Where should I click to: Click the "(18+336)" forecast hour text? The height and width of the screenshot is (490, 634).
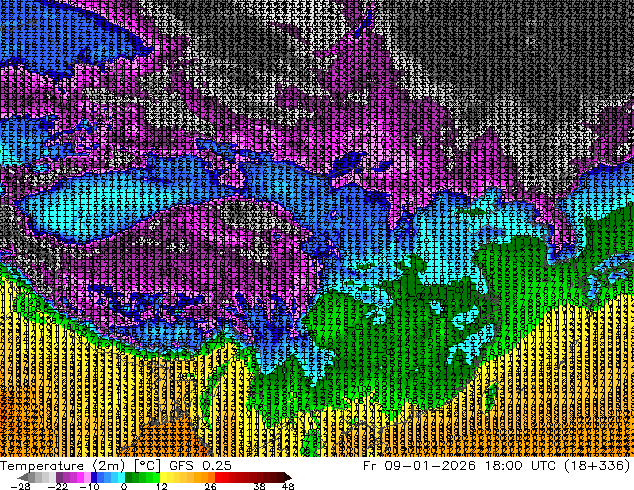click(600, 465)
